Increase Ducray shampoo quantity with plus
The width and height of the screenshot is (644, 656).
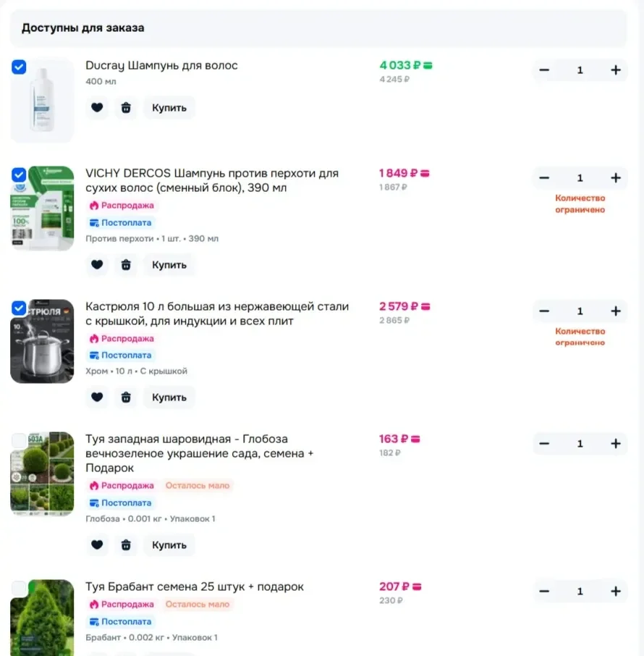[x=616, y=70]
